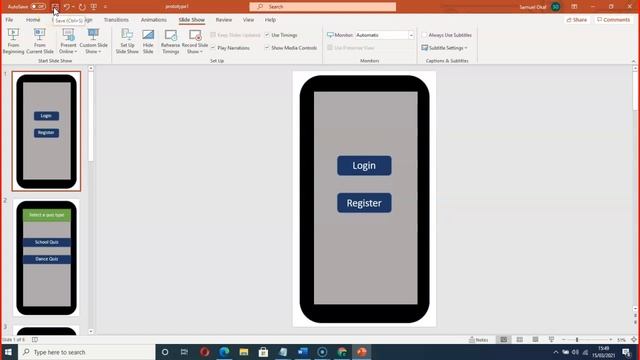The width and height of the screenshot is (640, 360).
Task: Open Comments pane
Action: (613, 20)
